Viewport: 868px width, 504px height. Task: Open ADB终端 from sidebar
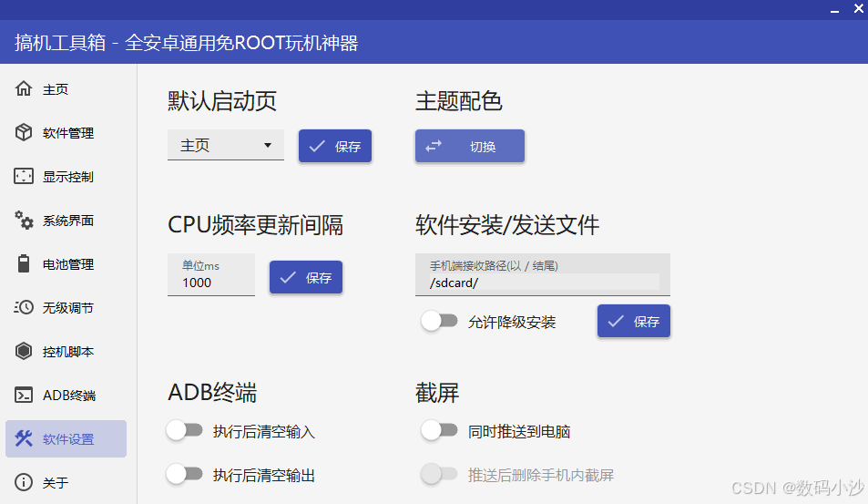(x=66, y=395)
